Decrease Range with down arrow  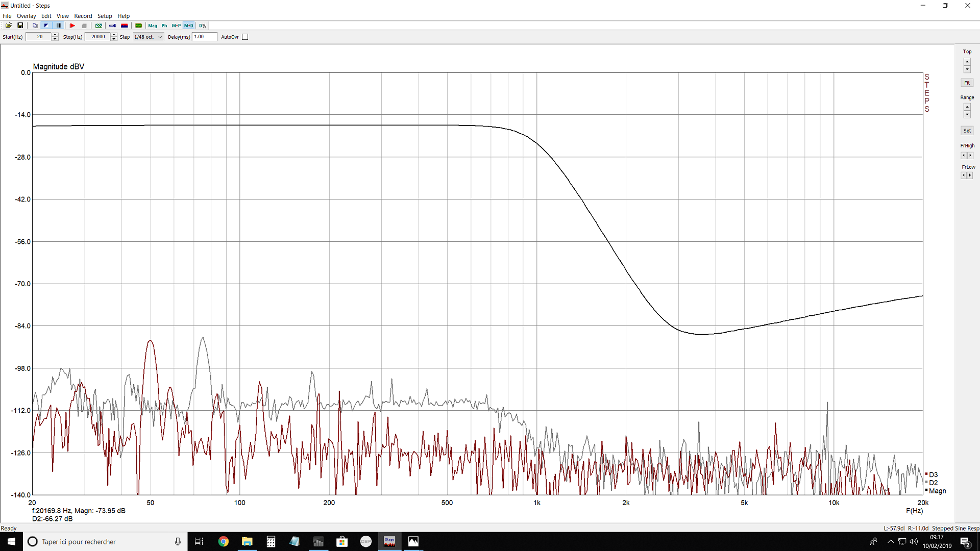[967, 115]
